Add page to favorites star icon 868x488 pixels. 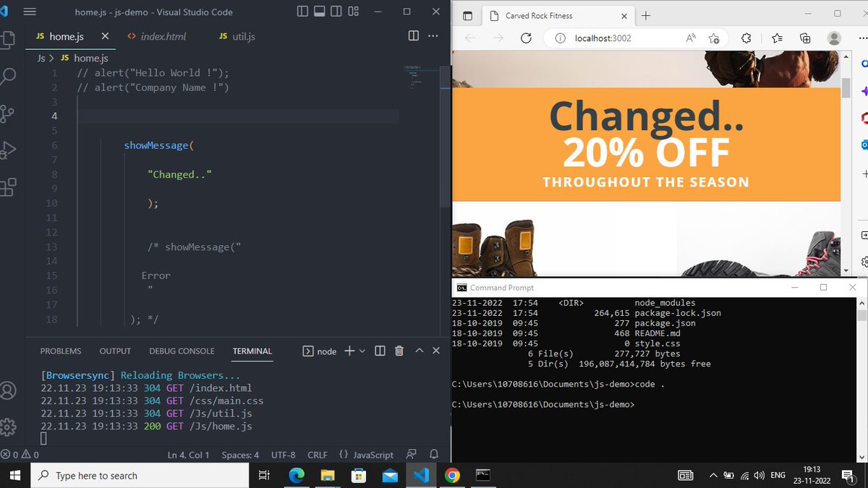click(715, 38)
